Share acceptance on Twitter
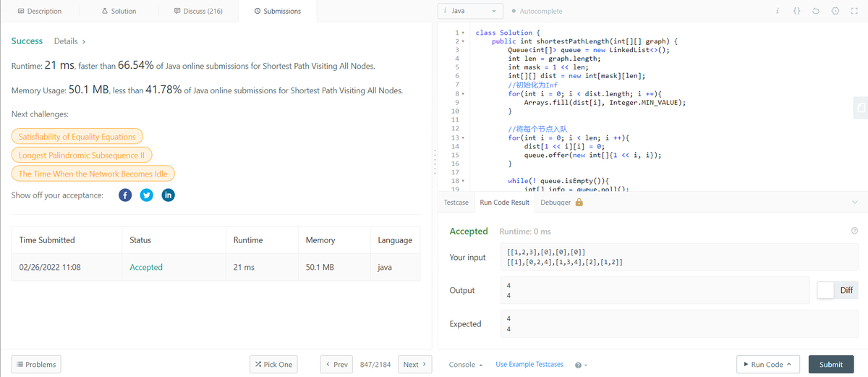The width and height of the screenshot is (868, 377). (147, 195)
